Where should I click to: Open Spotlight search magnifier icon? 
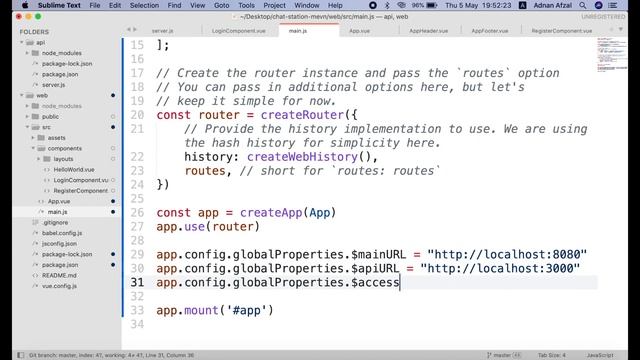click(582, 5)
